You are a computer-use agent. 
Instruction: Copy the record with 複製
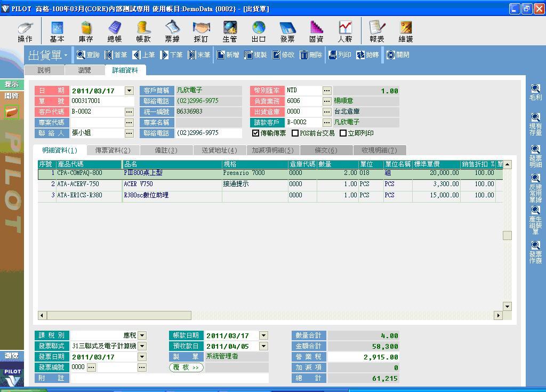255,55
